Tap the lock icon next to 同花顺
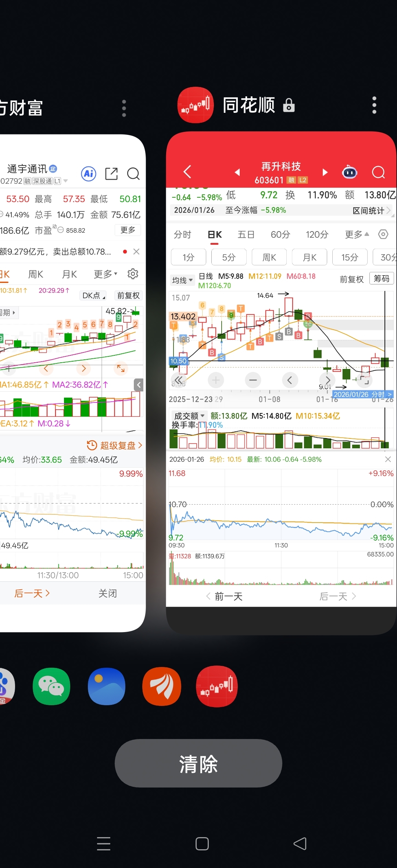This screenshot has height=868, width=397. [x=289, y=105]
